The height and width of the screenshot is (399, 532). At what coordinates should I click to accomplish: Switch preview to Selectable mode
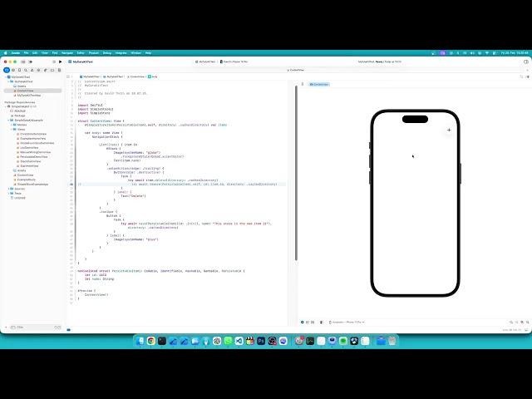[x=308, y=322]
